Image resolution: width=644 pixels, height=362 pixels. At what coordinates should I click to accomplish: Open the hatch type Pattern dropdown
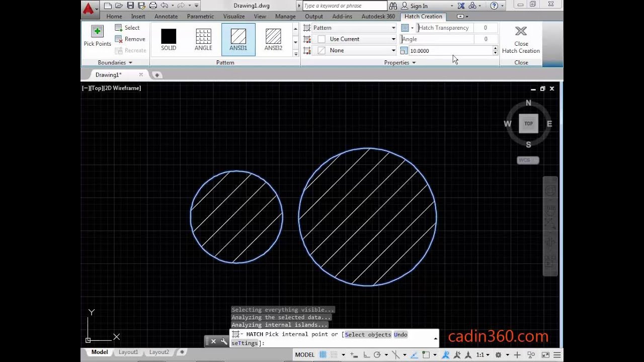tap(354, 28)
